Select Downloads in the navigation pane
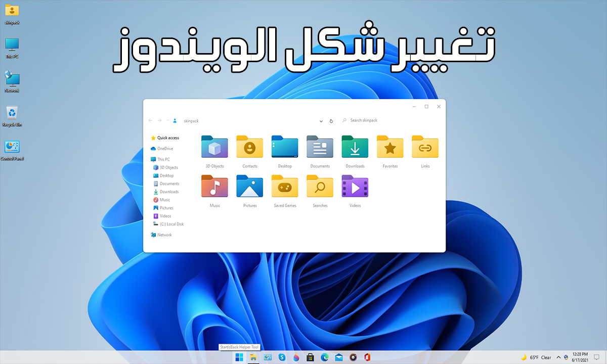 coord(166,192)
